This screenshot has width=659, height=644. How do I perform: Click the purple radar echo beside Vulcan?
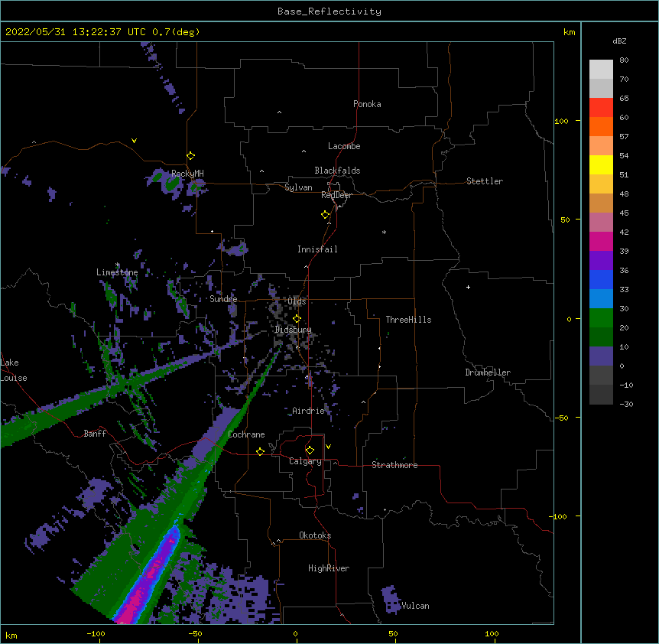coord(391,599)
